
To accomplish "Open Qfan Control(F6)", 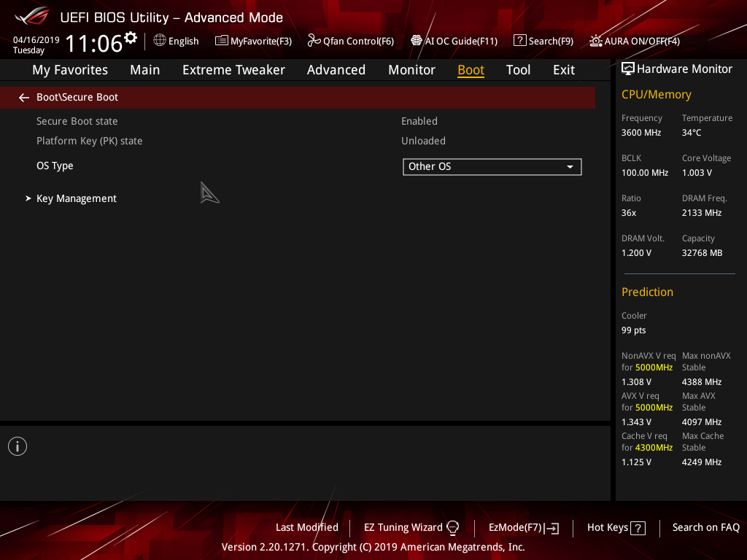I will tap(351, 41).
